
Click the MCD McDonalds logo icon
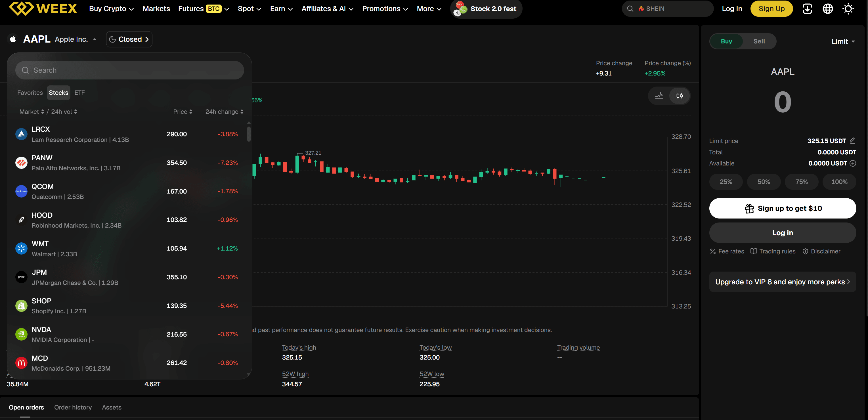pyautogui.click(x=21, y=363)
